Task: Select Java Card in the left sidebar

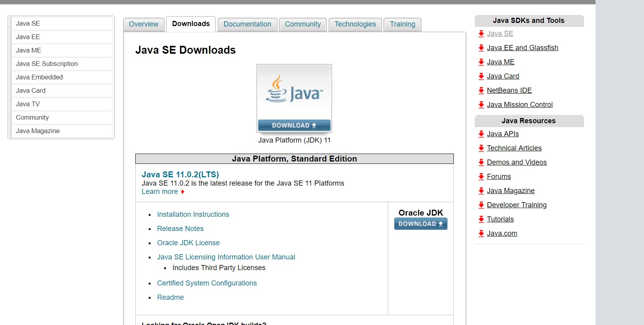Action: point(62,91)
